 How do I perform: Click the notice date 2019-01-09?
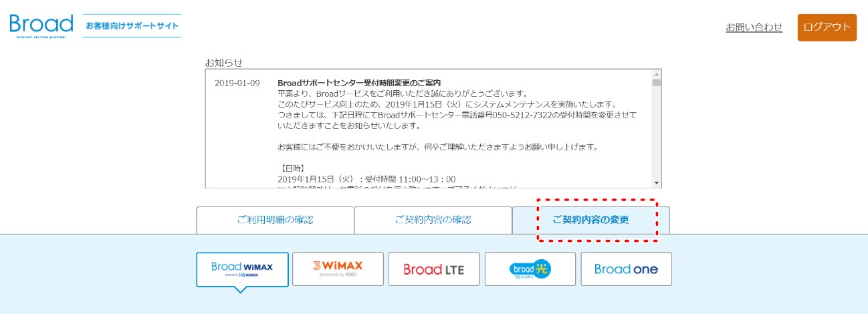pos(237,83)
